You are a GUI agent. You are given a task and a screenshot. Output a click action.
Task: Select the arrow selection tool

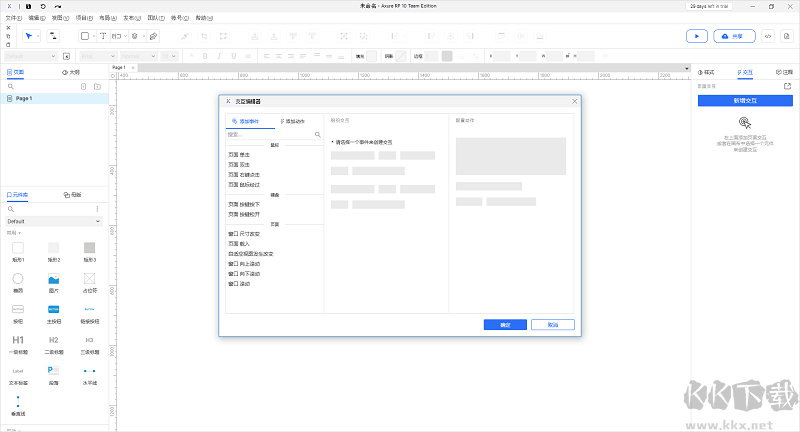pyautogui.click(x=29, y=36)
